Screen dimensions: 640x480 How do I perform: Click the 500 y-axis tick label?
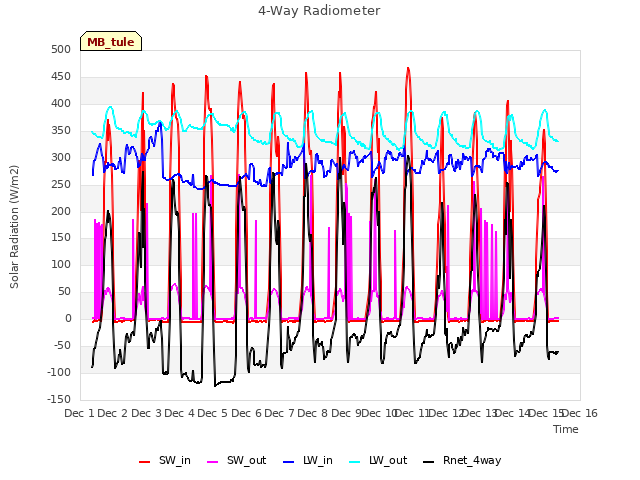tap(61, 49)
